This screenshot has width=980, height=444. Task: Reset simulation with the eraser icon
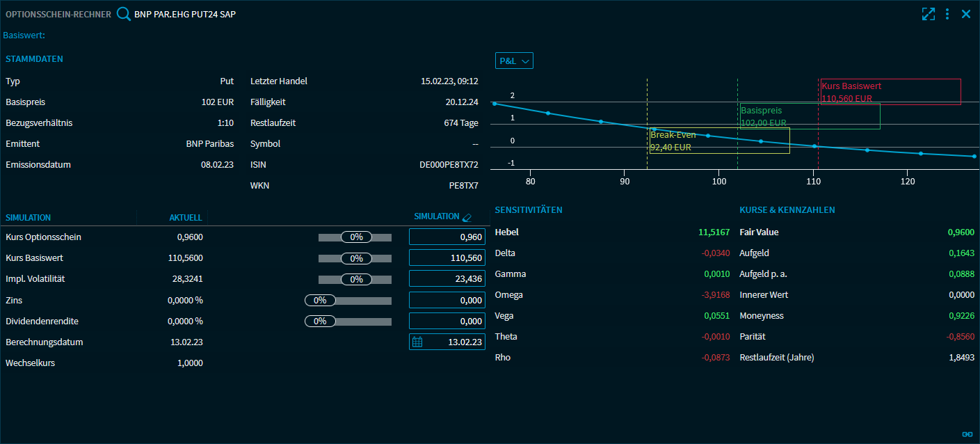tap(467, 217)
